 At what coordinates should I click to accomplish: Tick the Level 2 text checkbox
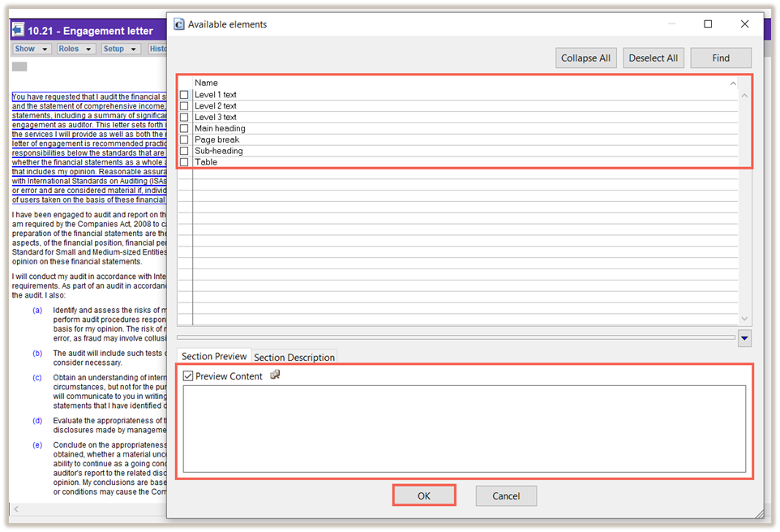184,106
